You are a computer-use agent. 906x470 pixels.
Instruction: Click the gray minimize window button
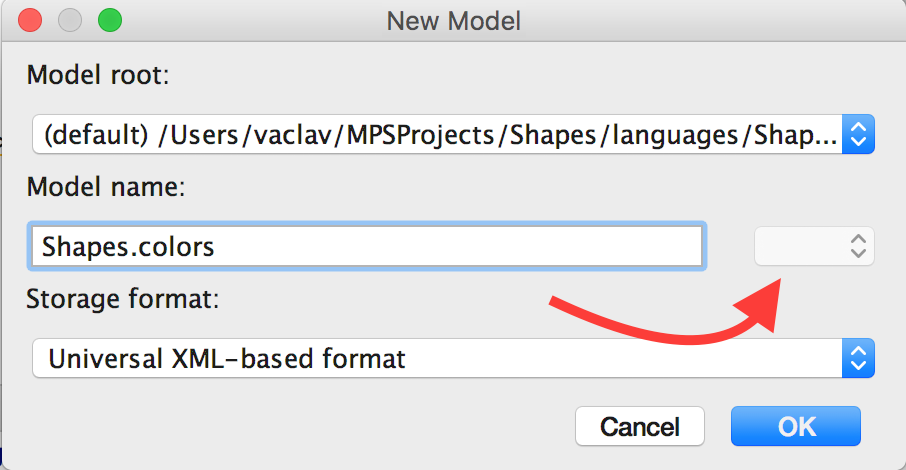(x=70, y=20)
